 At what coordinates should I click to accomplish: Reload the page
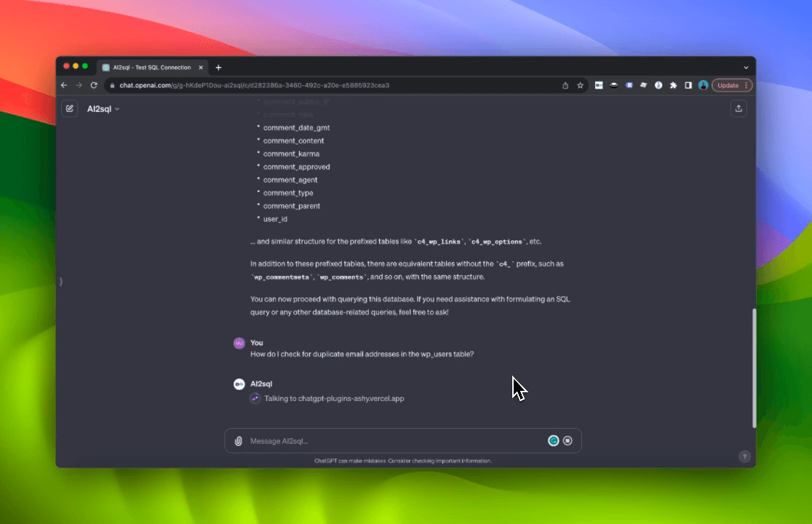click(x=94, y=85)
